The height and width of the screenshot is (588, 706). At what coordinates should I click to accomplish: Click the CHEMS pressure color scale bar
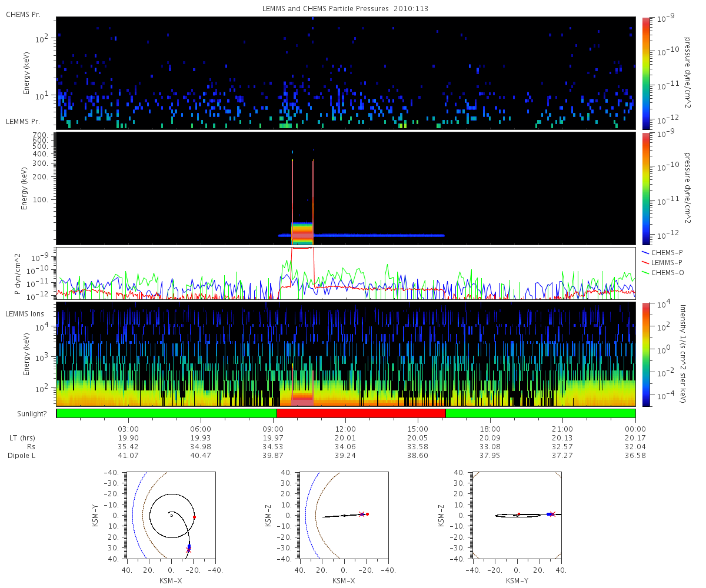tap(646, 73)
